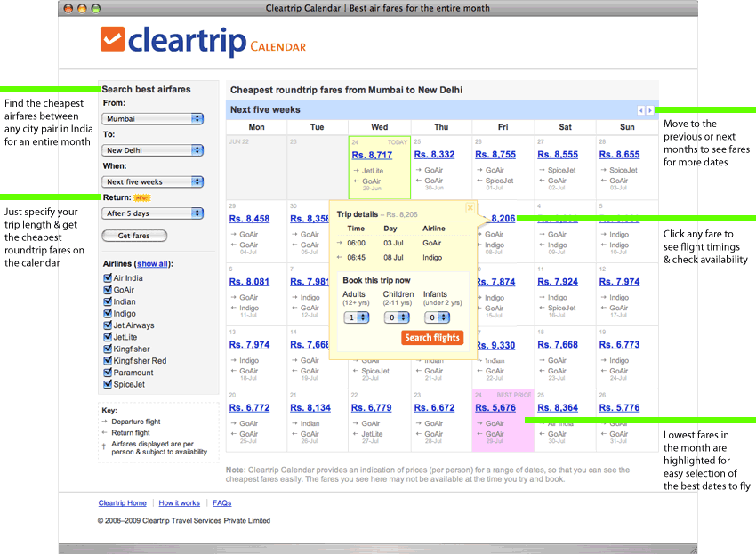
Task: Toggle the Kingfisher Red checkbox
Action: click(108, 361)
